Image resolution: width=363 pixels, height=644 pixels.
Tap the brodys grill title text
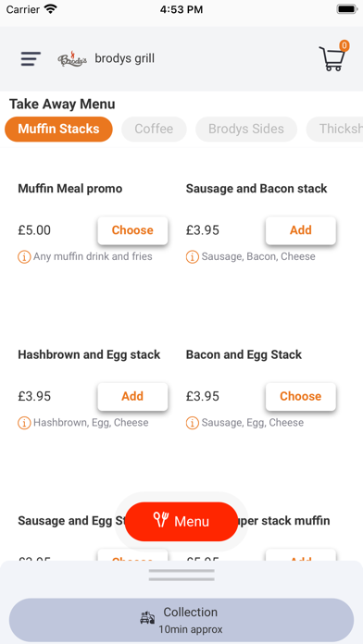click(x=125, y=58)
